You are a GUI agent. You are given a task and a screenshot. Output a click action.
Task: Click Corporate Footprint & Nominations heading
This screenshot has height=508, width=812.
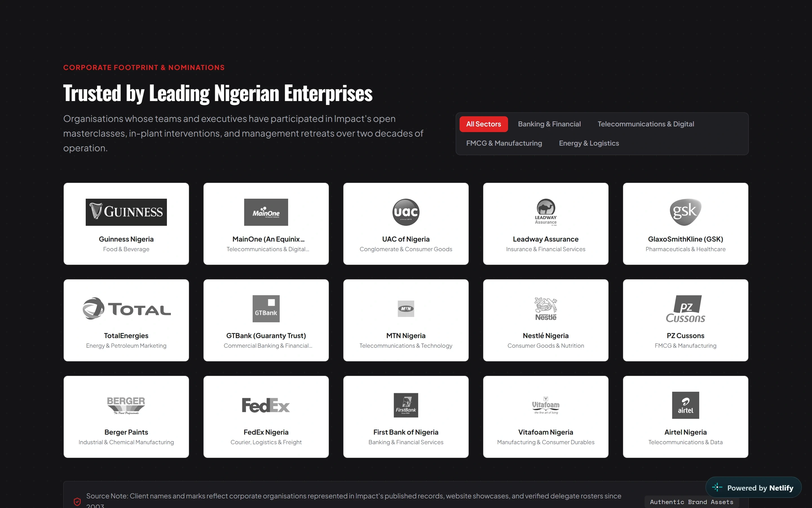[x=144, y=67]
